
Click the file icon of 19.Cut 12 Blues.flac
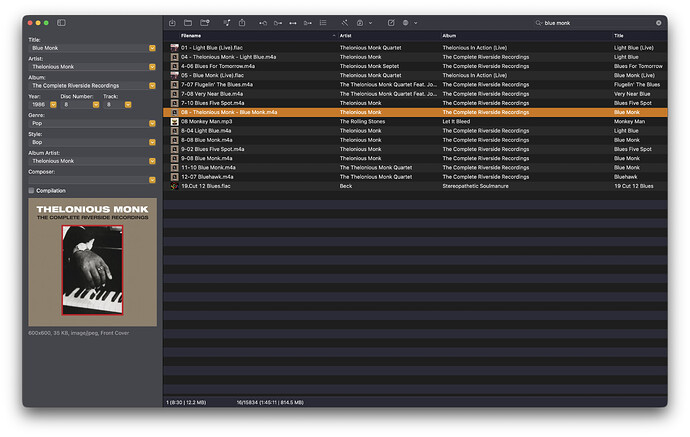click(174, 186)
